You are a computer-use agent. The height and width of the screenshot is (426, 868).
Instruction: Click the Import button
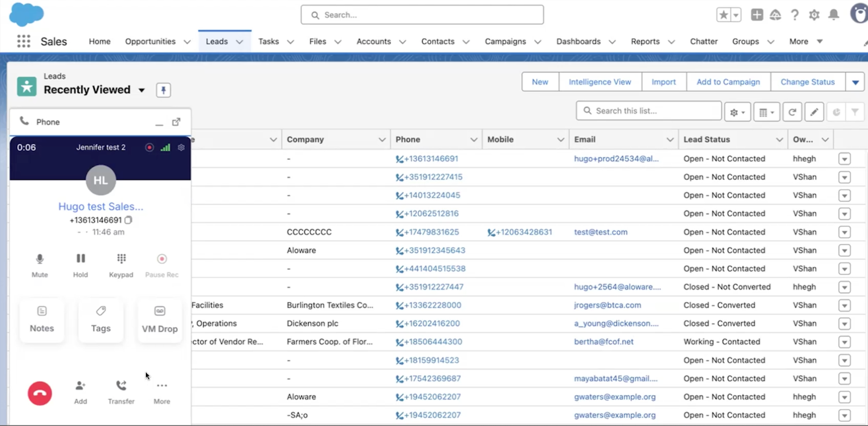664,82
